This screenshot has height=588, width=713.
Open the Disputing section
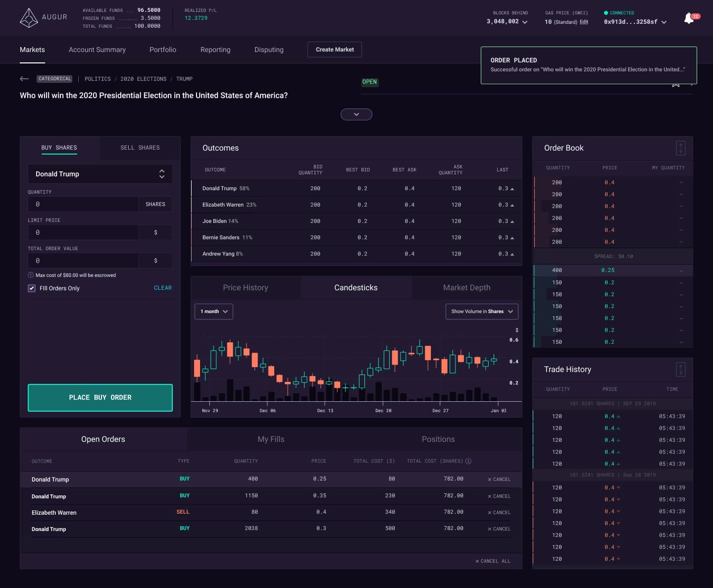coord(269,50)
